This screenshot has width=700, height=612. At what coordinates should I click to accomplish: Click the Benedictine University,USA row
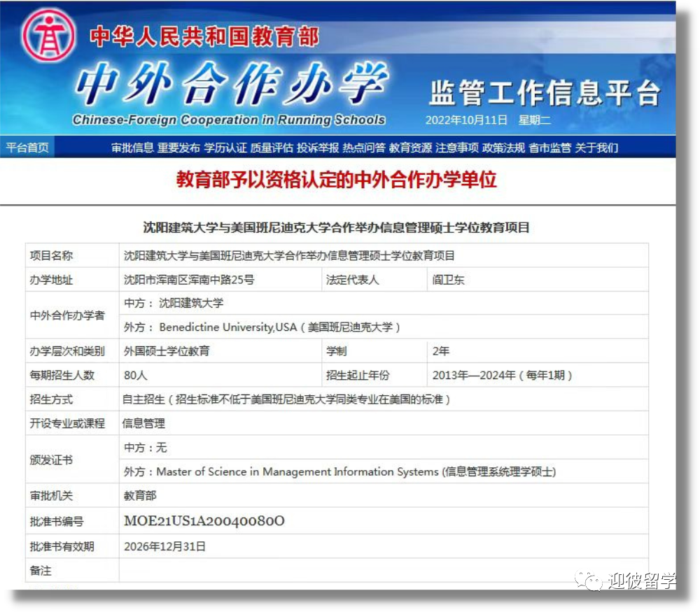click(x=384, y=327)
